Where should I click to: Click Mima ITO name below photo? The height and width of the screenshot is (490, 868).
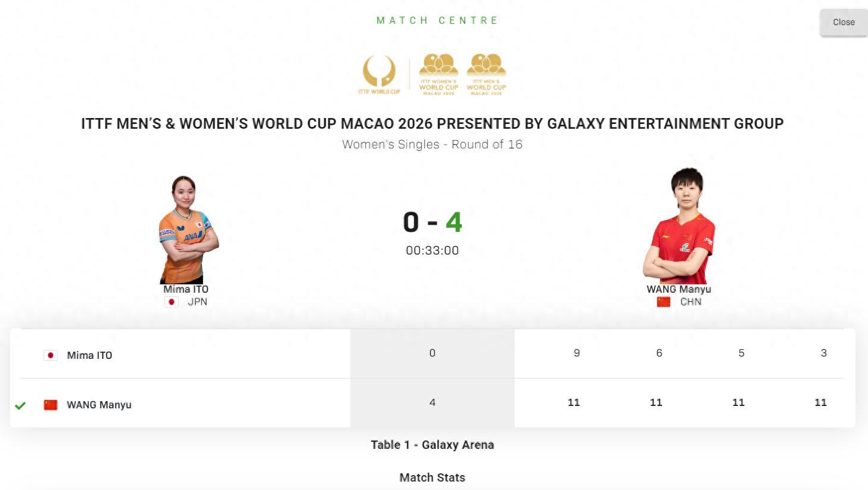coord(186,289)
